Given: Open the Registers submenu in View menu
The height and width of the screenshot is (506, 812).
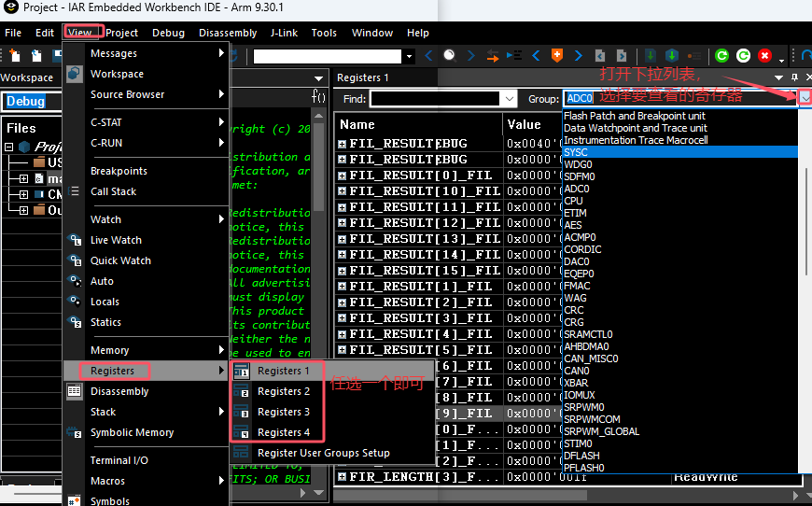Looking at the screenshot, I should point(146,371).
